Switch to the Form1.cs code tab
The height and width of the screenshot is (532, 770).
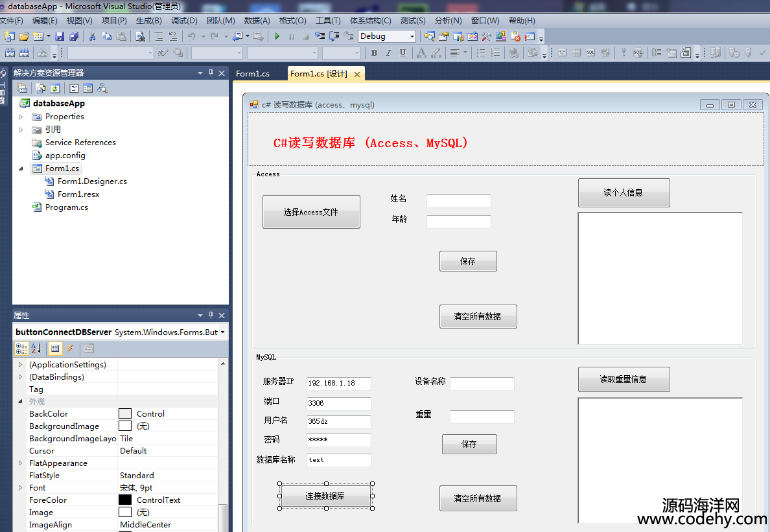coord(253,74)
